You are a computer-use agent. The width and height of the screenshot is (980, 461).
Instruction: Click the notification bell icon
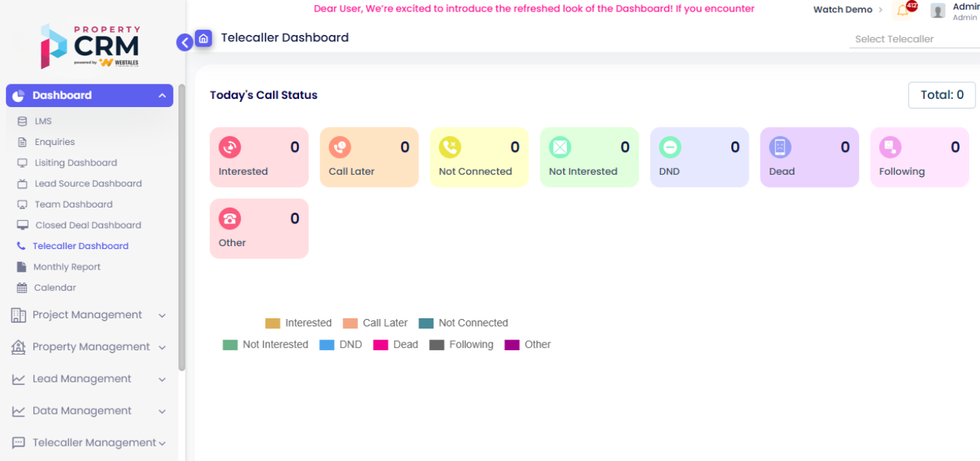coord(902,11)
